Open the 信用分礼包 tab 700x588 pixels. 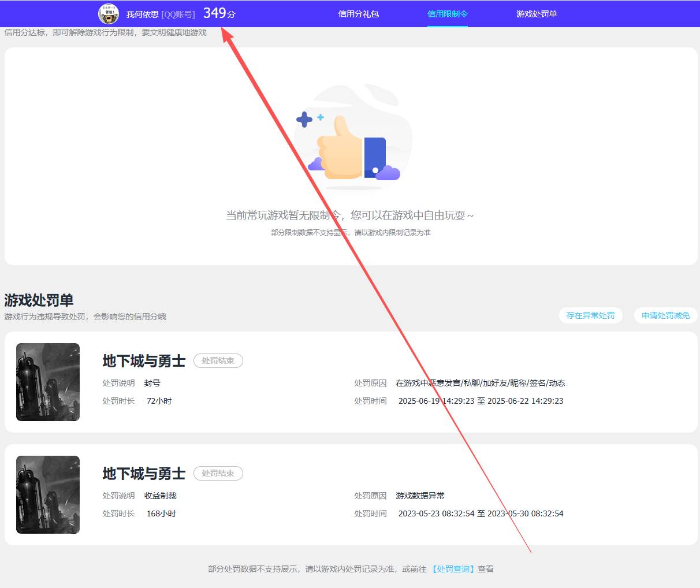coord(358,14)
